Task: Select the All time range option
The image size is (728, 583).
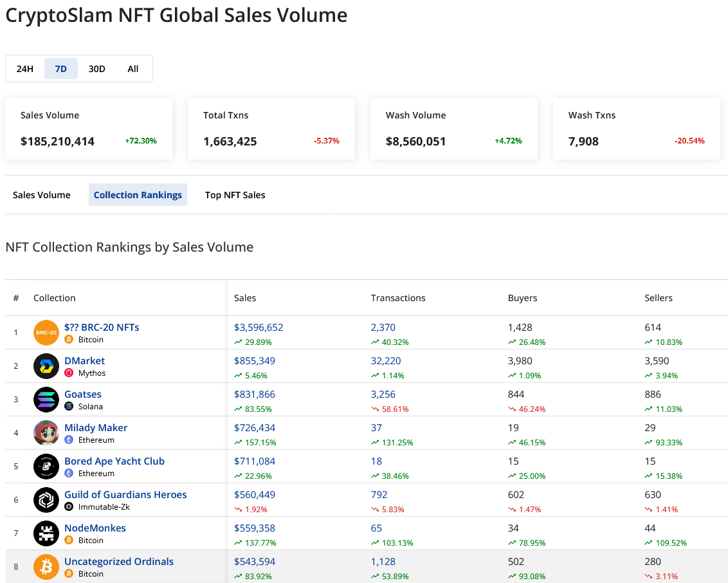Action: coord(133,69)
